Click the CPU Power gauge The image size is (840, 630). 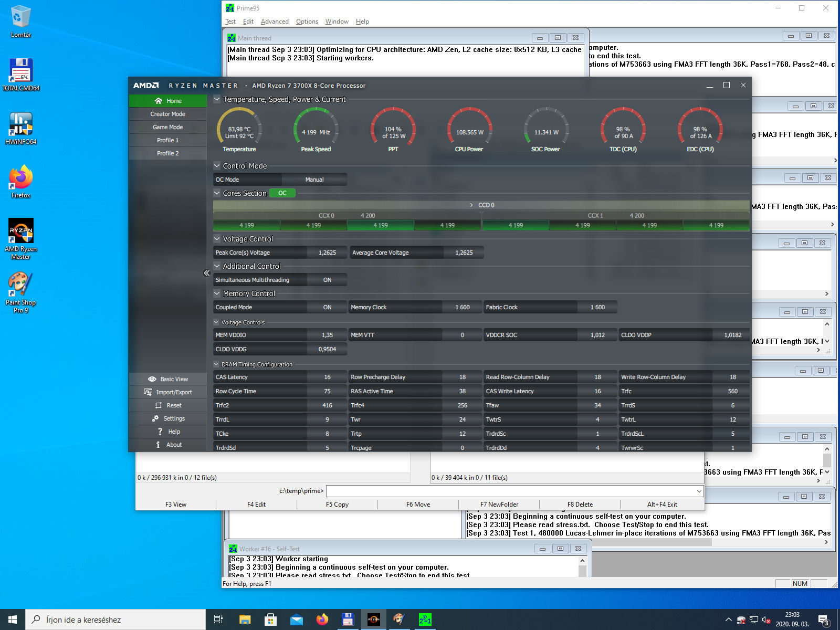point(469,130)
